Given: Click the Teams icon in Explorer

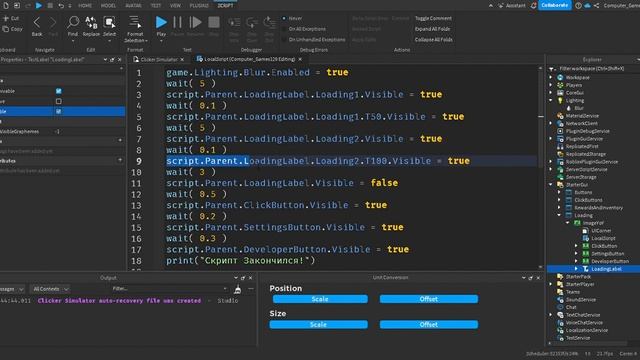Looking at the screenshot, I should 560,292.
